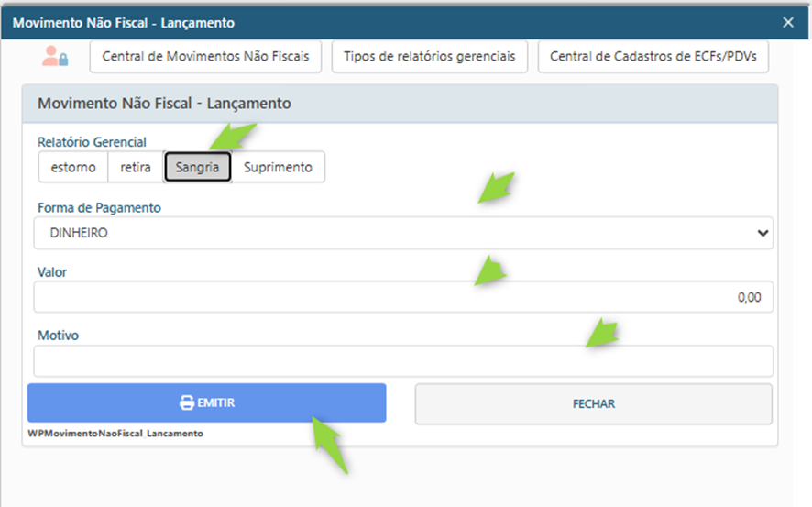Open Central de Movimentos Não Fiscais
The width and height of the screenshot is (812, 507).
205,57
